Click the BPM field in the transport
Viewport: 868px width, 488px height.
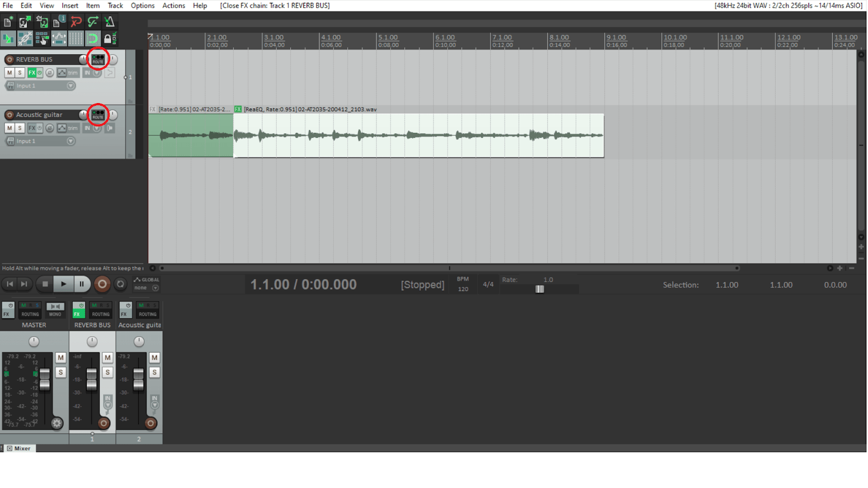click(x=463, y=284)
